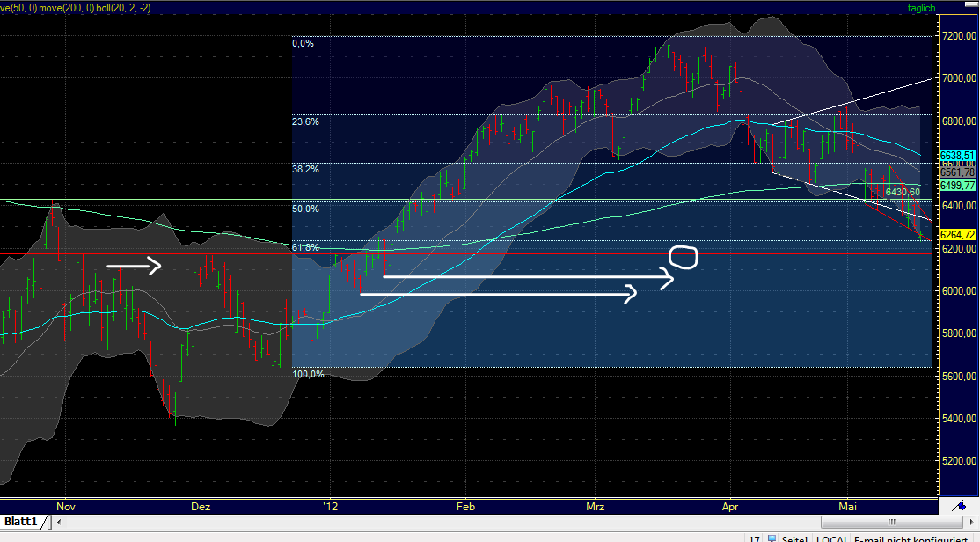Click the "Mai" label on the time axis
Screen dimensions: 980x542
pos(847,507)
